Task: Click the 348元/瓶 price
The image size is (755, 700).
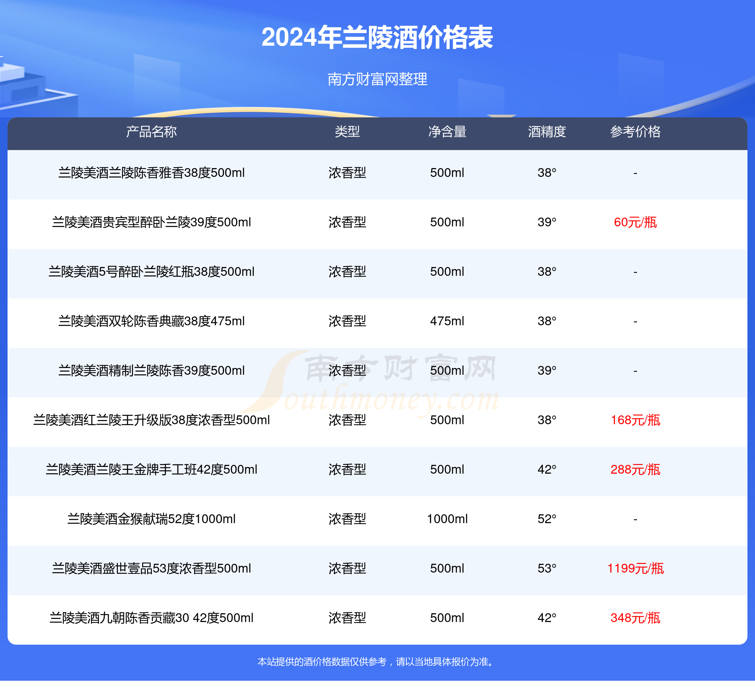Action: 635,618
